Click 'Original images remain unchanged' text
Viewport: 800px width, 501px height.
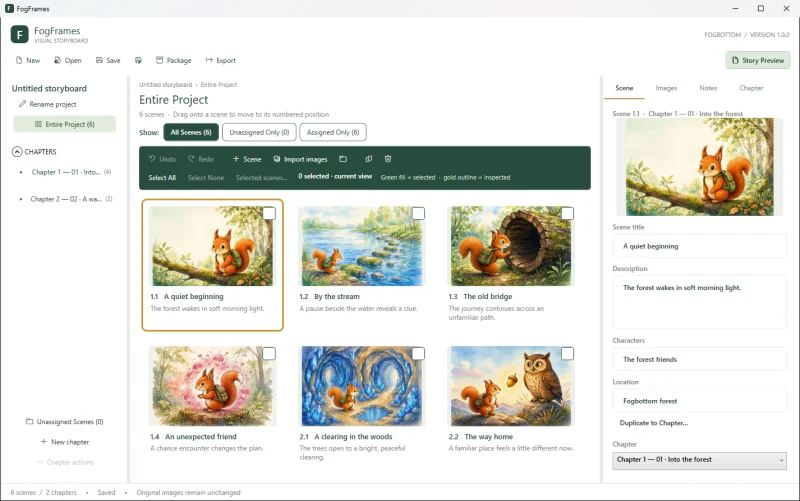[x=188, y=493]
